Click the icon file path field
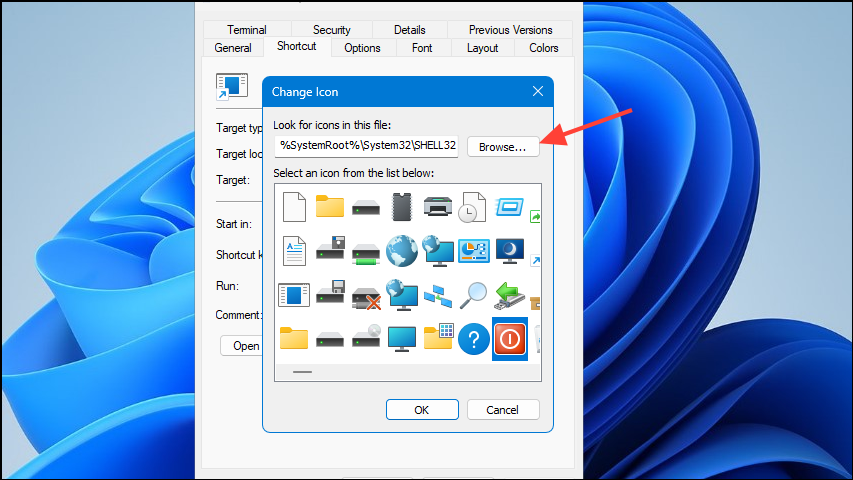Screen dimensions: 853x480 366,146
